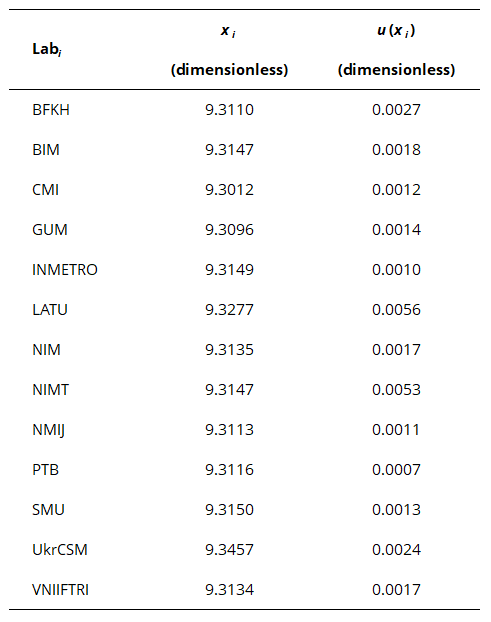Click the VNIIFTRI lab label
Screen dimensions: 491x622
[x=60, y=590]
